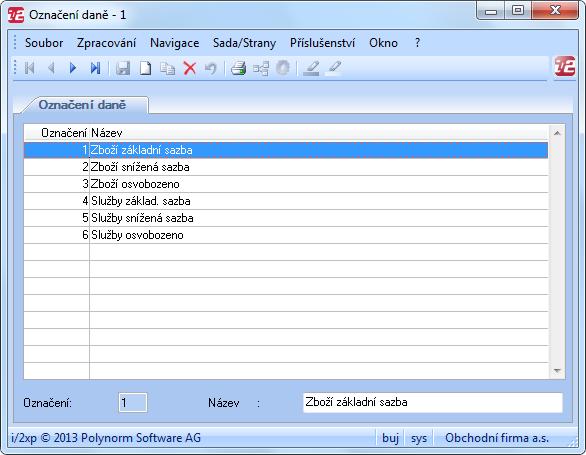Screen dimensions: 586x455
Task: Open the Příslušenství menu
Action: [323, 43]
